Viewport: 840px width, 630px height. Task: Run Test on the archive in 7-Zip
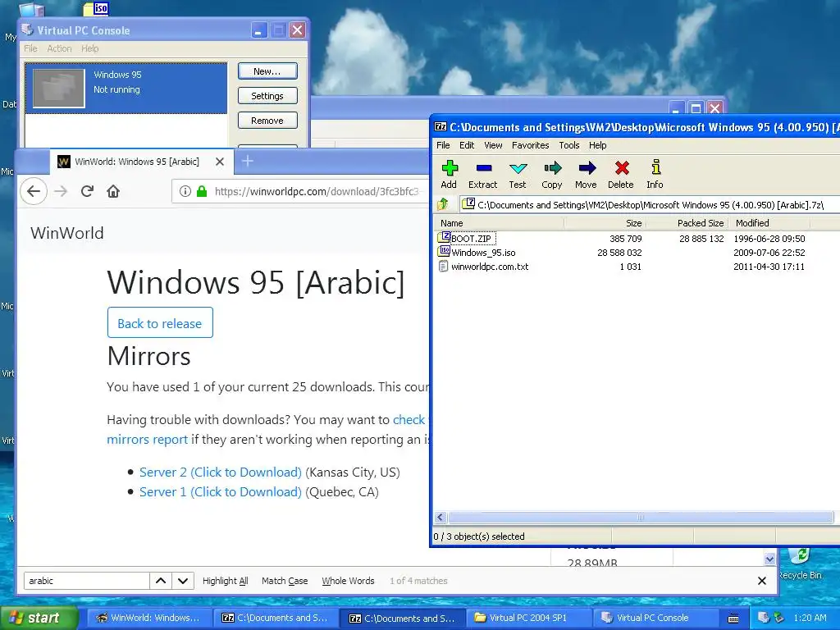click(518, 175)
